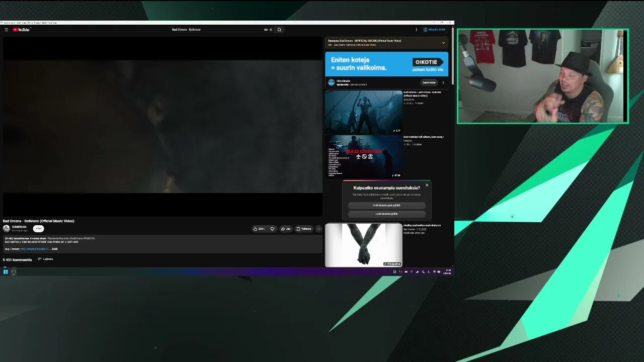Click the main video player area
The image size is (644, 362).
163,127
